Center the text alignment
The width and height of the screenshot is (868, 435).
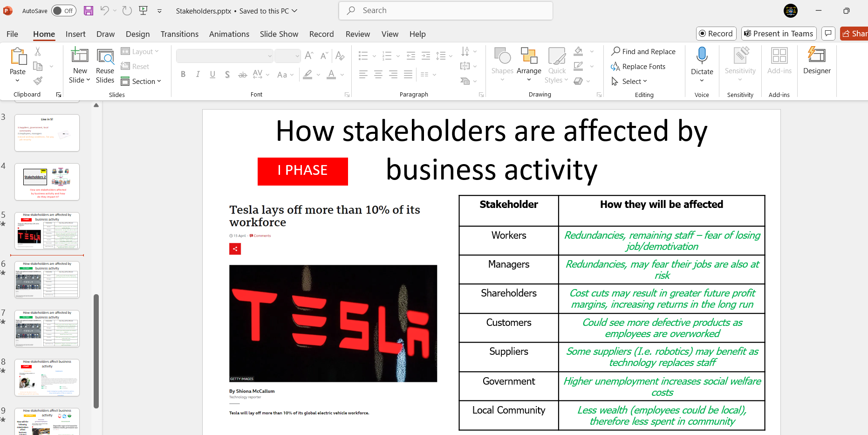pos(378,74)
